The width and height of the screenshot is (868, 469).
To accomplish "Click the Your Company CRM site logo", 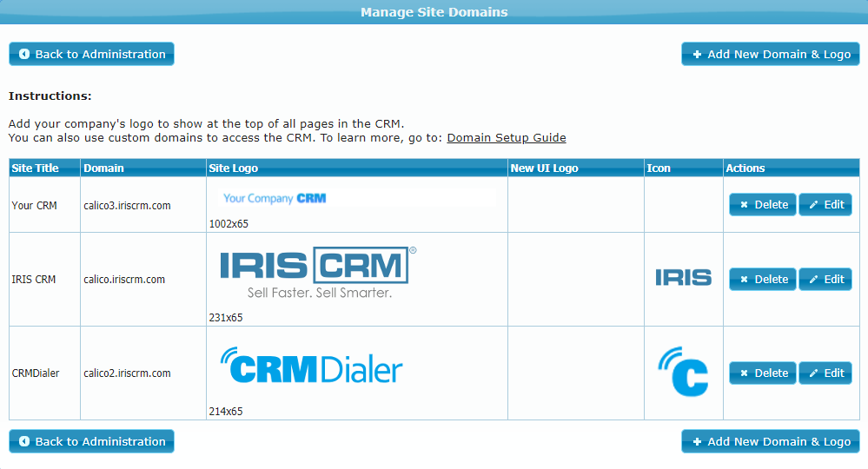I will click(x=275, y=198).
